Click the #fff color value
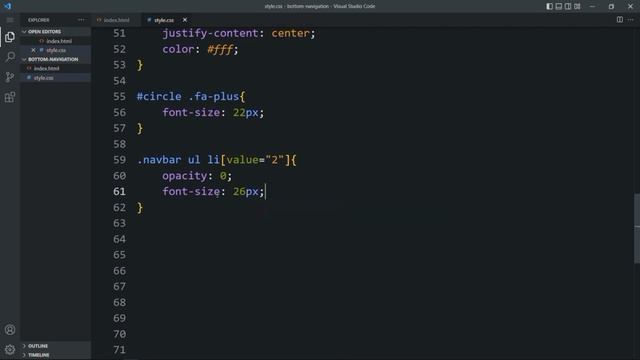Image resolution: width=640 pixels, height=360 pixels. coord(220,49)
